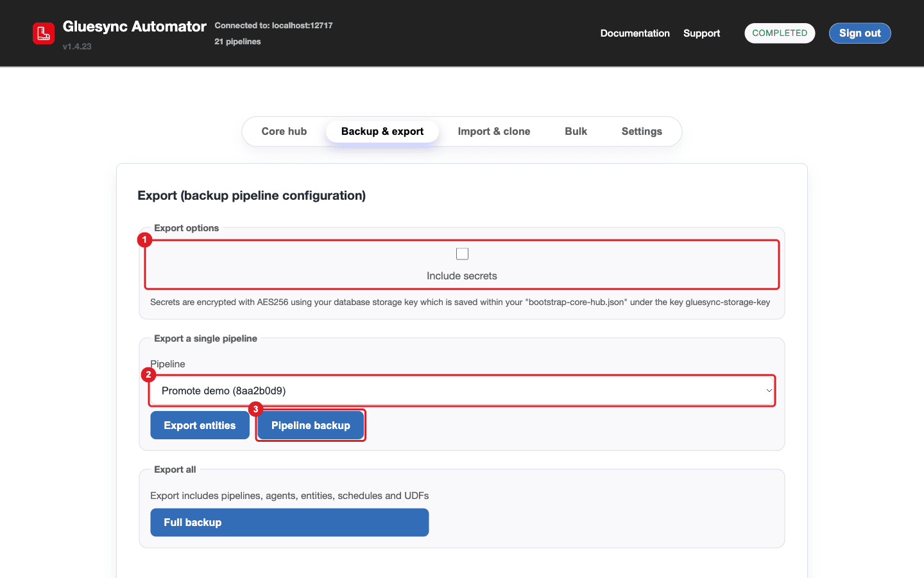Open the Settings tab
The height and width of the screenshot is (578, 924).
pyautogui.click(x=642, y=131)
